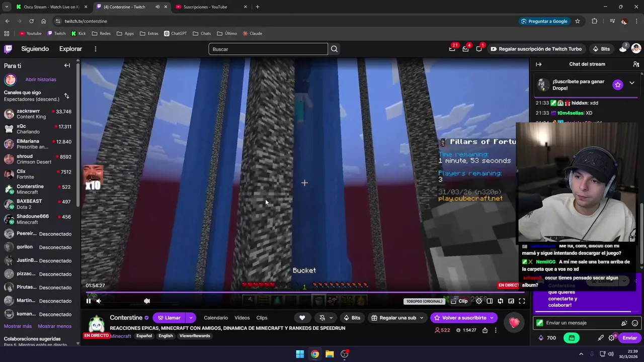This screenshot has width=644, height=362.
Task: Collapse the chat panel with the arrow icon
Action: (538, 64)
